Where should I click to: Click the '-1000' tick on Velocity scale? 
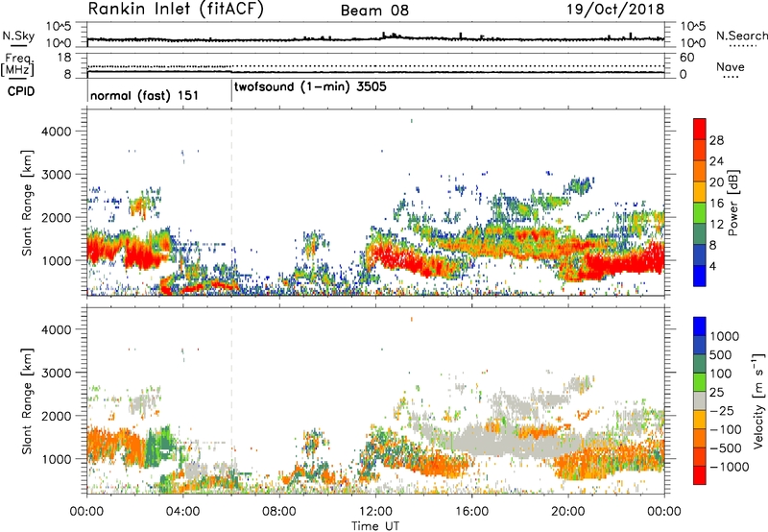click(730, 467)
